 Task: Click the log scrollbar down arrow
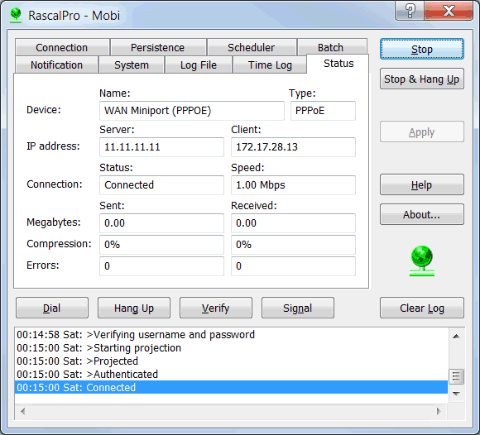point(456,394)
